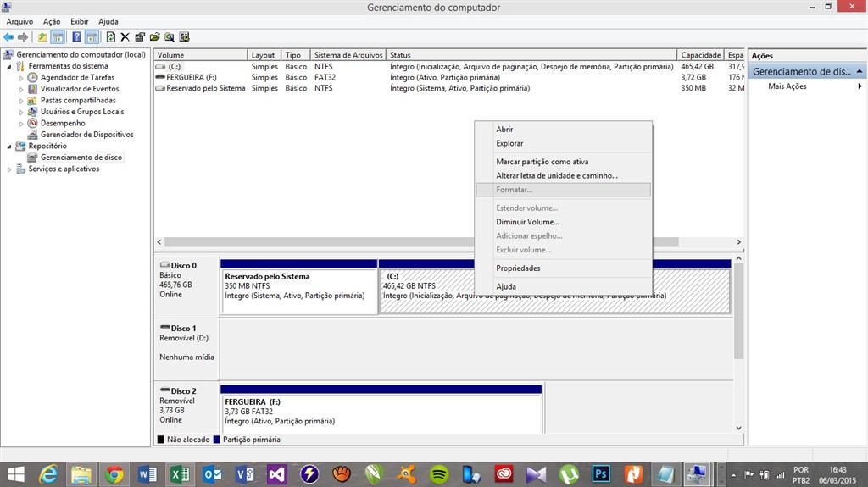Screen dimensions: 868x487
Task: Collapse the Ferramentas do sistema tree node
Action: coord(9,66)
